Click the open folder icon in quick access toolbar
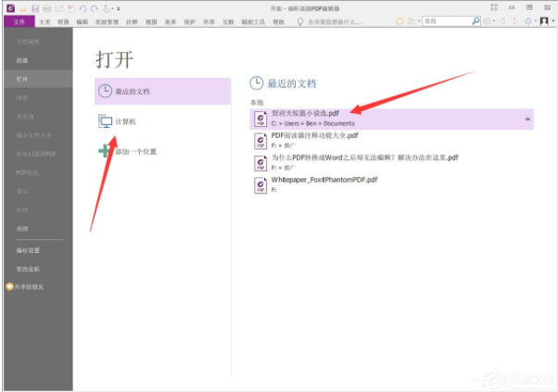Viewport: 558px width, 392px height. click(23, 8)
